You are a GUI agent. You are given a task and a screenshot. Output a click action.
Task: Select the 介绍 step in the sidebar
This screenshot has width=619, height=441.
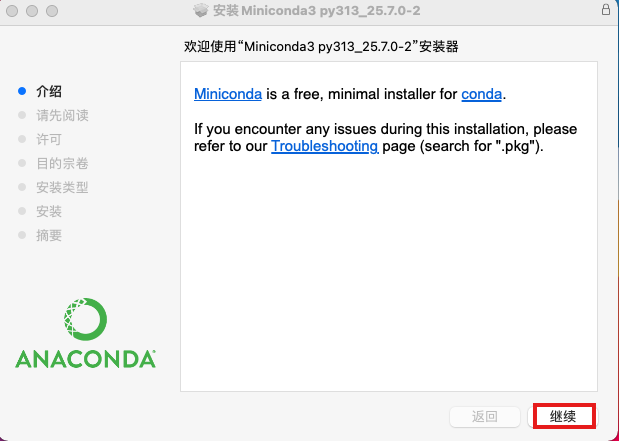click(x=49, y=91)
